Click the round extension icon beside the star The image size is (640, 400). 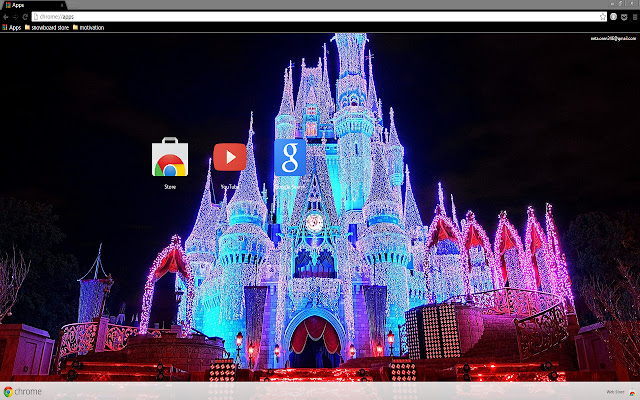click(613, 17)
